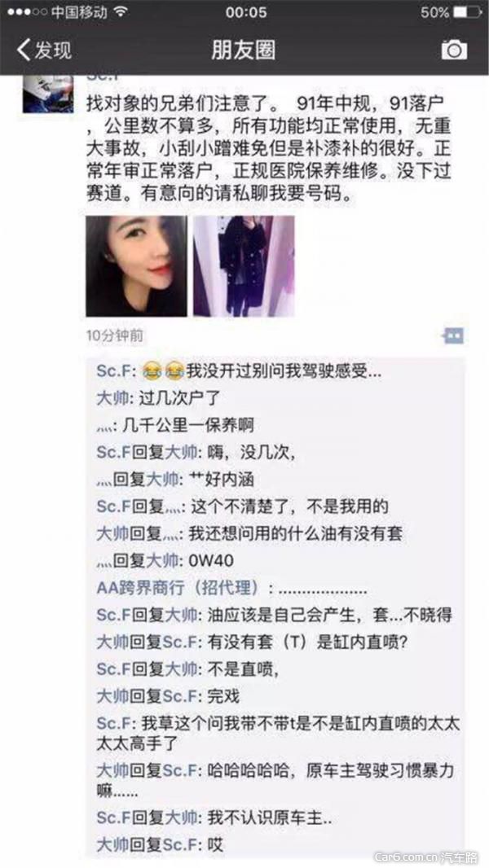The image size is (489, 868).
Task: Go back to 发现 page
Action: click(x=44, y=50)
